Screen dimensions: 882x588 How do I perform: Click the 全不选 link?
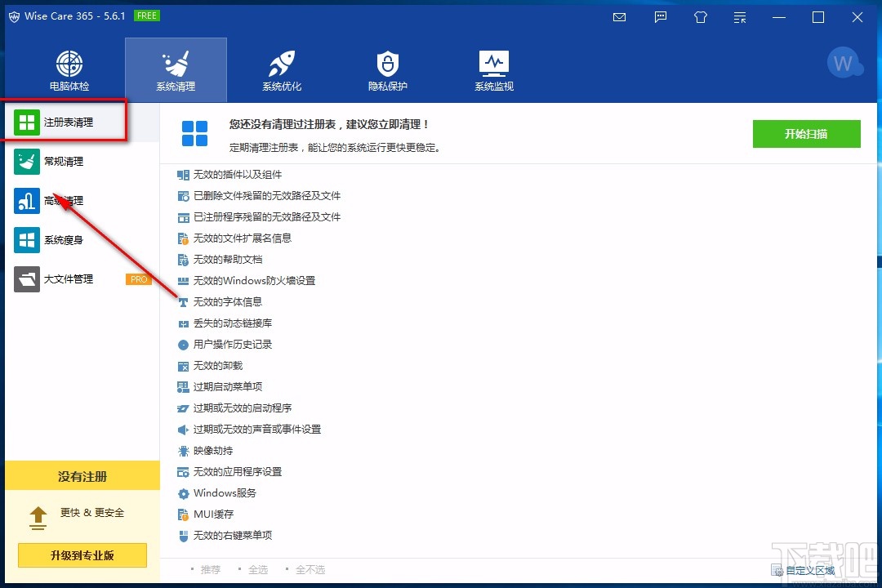(x=310, y=569)
